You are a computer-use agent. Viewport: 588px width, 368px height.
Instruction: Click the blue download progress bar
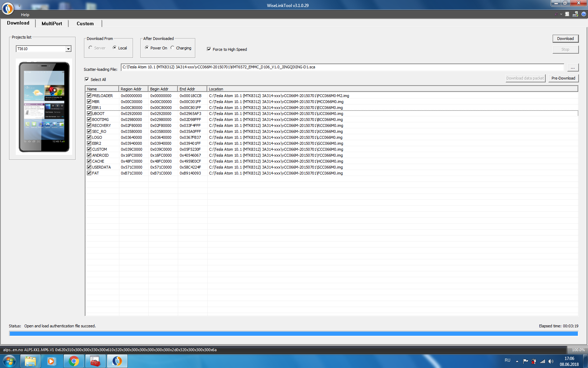(293, 334)
